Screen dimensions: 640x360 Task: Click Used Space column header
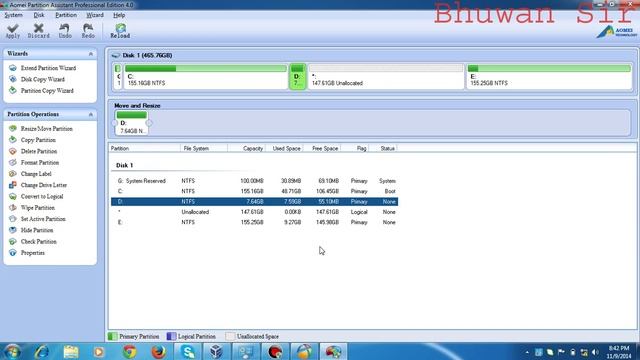pos(284,149)
